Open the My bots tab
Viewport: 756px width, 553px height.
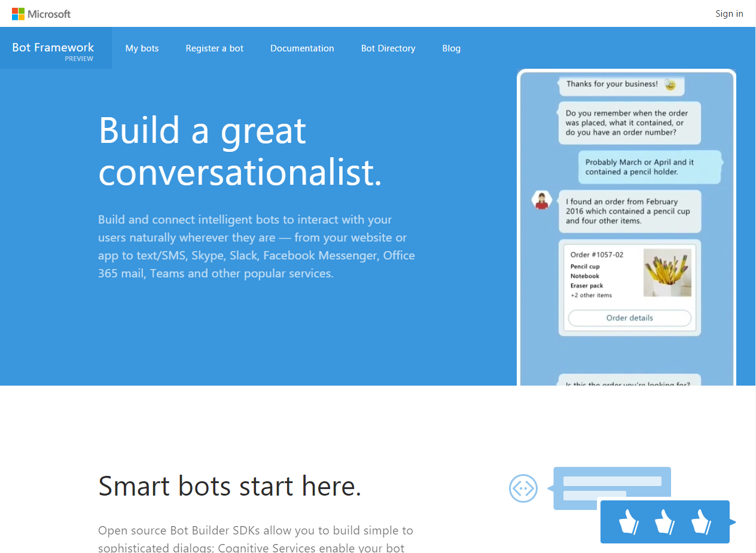click(x=142, y=48)
